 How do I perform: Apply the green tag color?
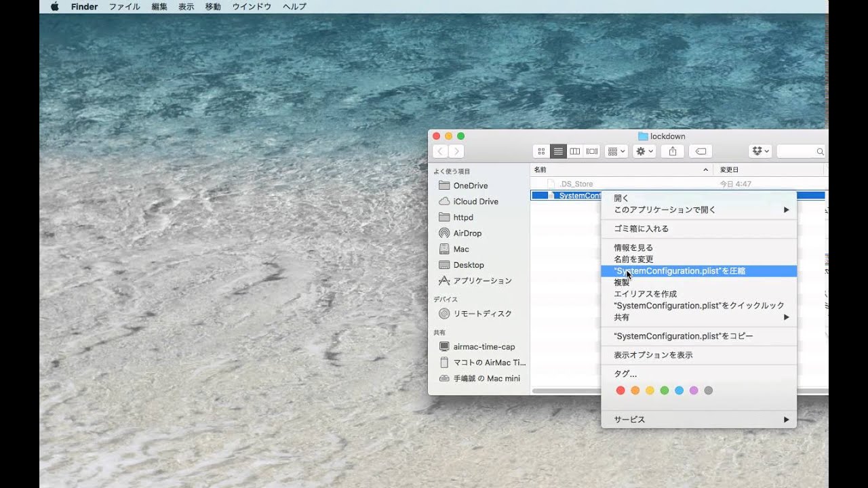(x=665, y=390)
